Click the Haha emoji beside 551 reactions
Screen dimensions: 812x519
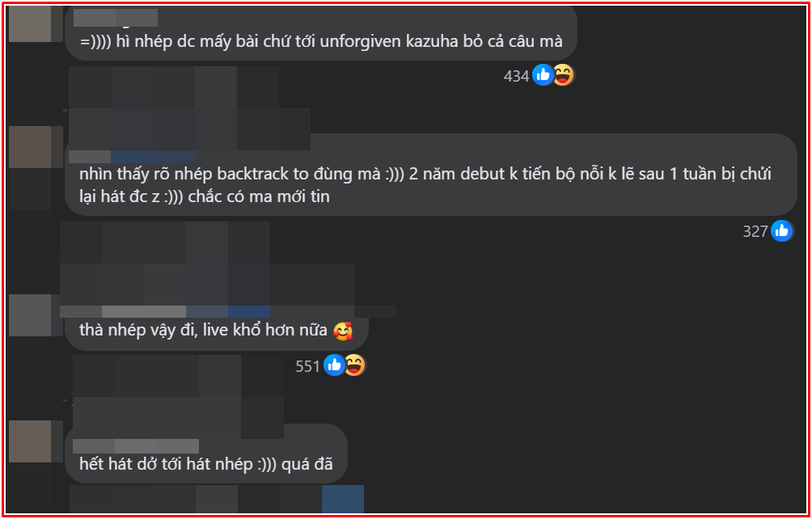(x=354, y=366)
